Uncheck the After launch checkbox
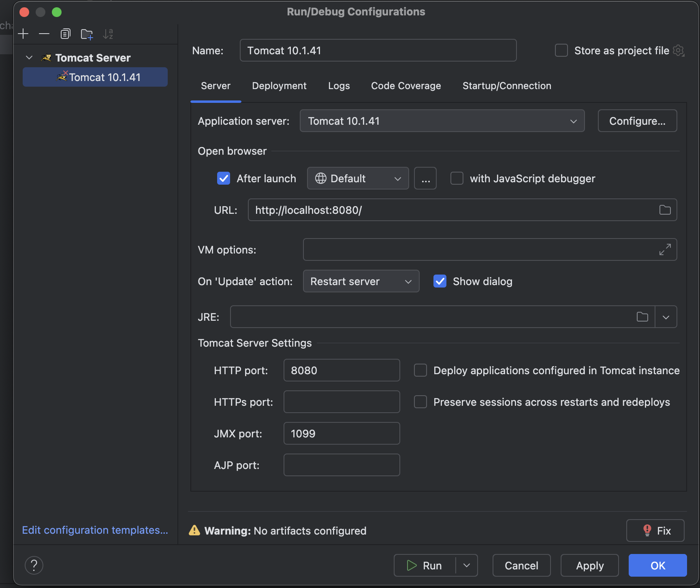700x588 pixels. tap(224, 178)
